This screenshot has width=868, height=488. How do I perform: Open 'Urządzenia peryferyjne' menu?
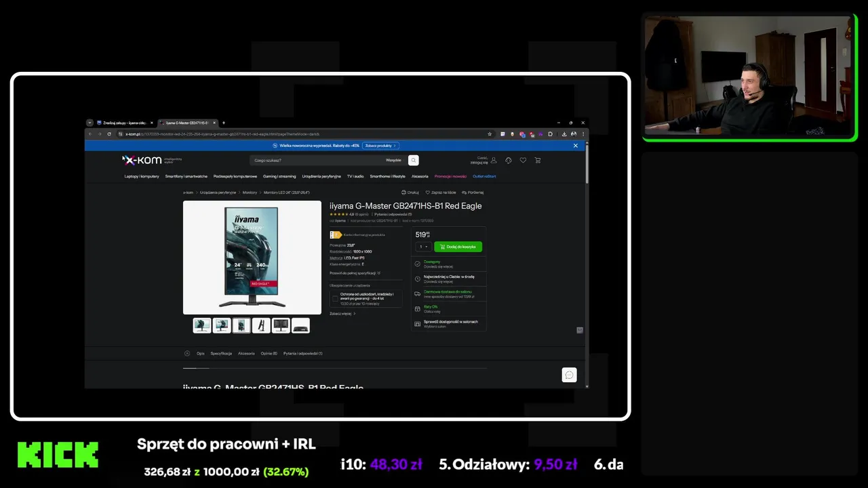(x=321, y=176)
